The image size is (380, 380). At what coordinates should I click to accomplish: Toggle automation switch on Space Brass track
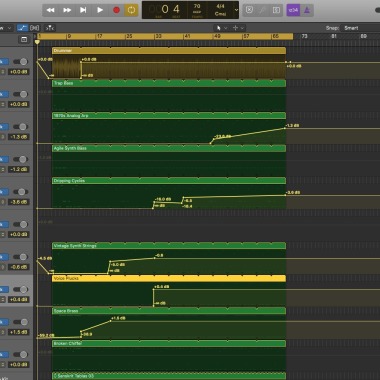point(20,322)
